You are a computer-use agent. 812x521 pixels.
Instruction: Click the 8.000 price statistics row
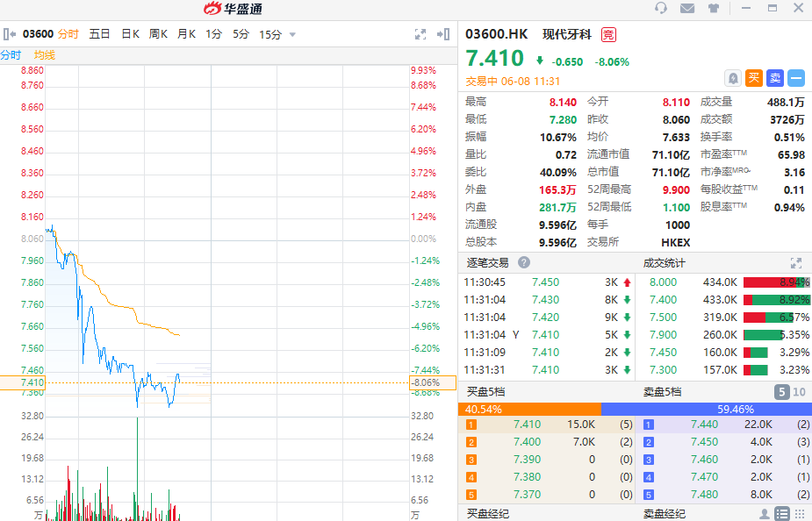coord(723,282)
